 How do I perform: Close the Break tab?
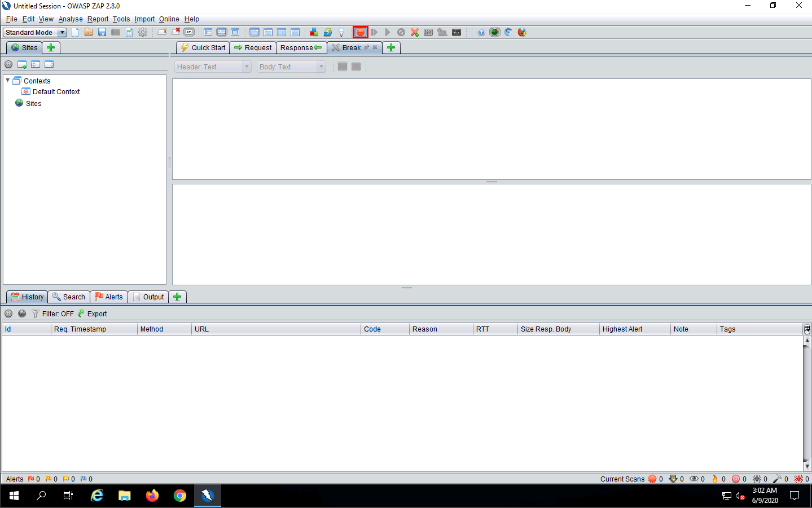pyautogui.click(x=375, y=47)
